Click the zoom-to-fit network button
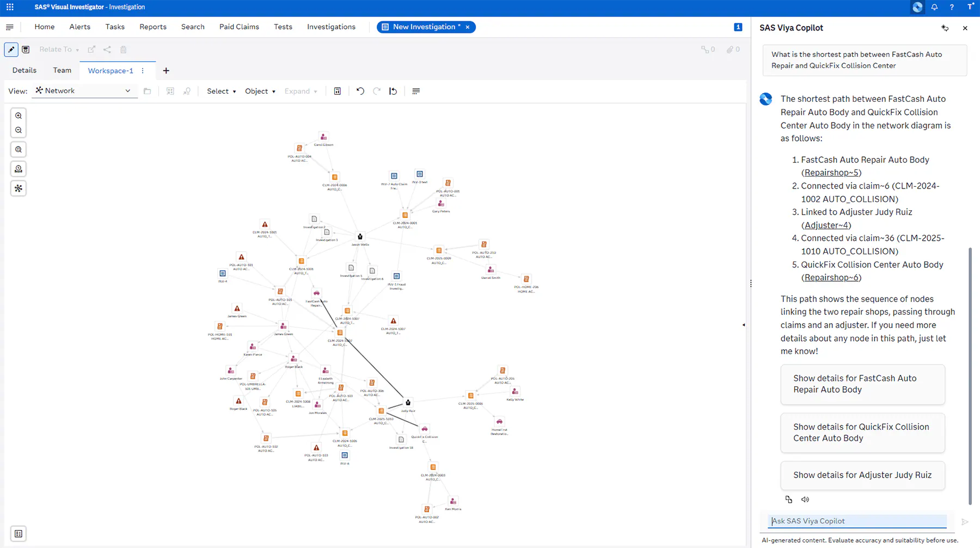 pyautogui.click(x=19, y=150)
